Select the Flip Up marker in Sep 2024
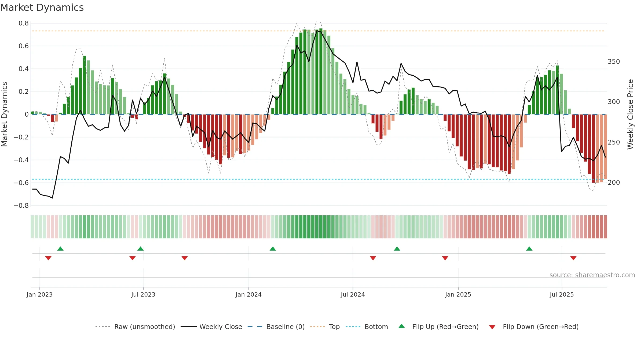This screenshot has width=644, height=362. point(397,249)
